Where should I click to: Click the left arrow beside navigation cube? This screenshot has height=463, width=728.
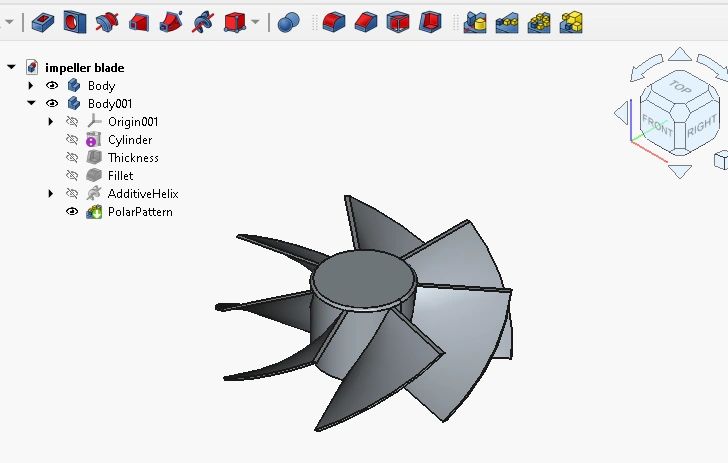(622, 112)
